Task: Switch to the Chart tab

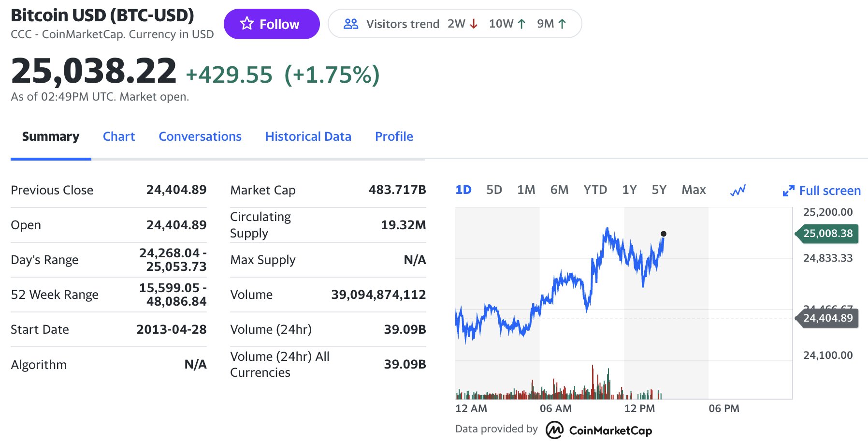Action: click(x=119, y=136)
